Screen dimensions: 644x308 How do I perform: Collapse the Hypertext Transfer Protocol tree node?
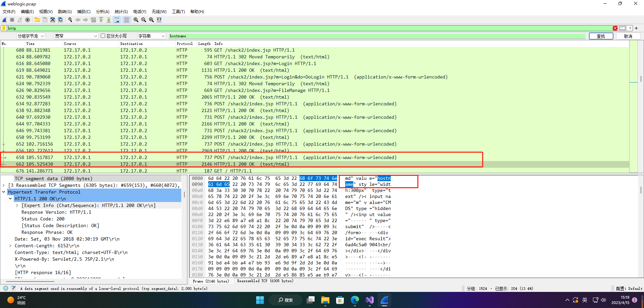coord(4,192)
